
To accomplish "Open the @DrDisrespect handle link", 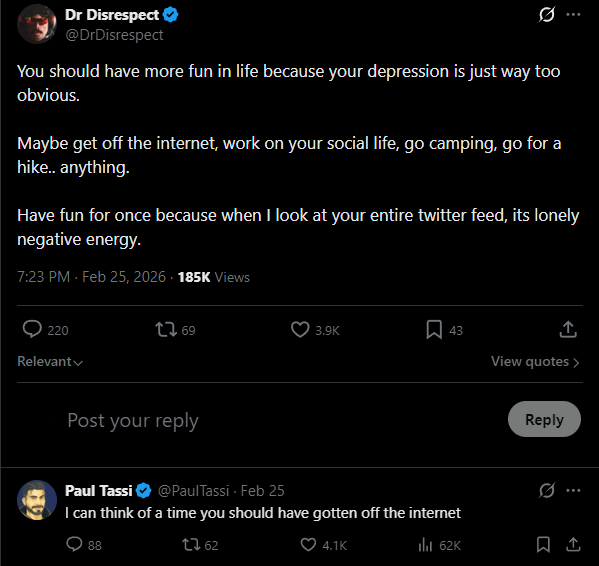I will click(x=114, y=35).
